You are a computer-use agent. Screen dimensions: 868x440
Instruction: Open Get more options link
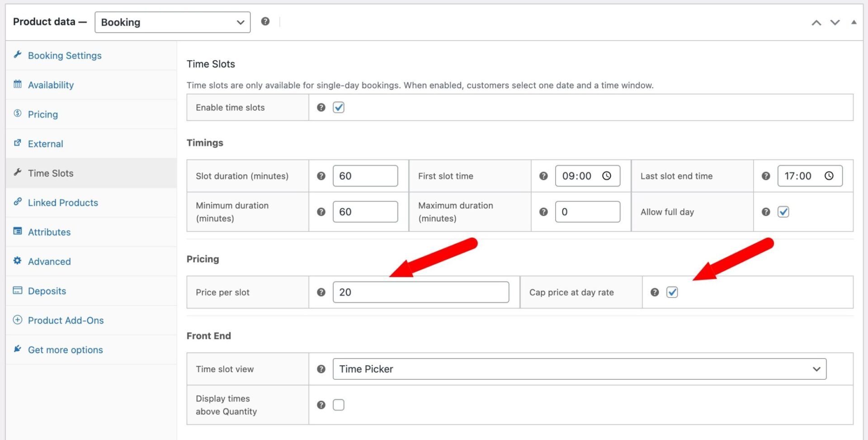[x=65, y=350]
